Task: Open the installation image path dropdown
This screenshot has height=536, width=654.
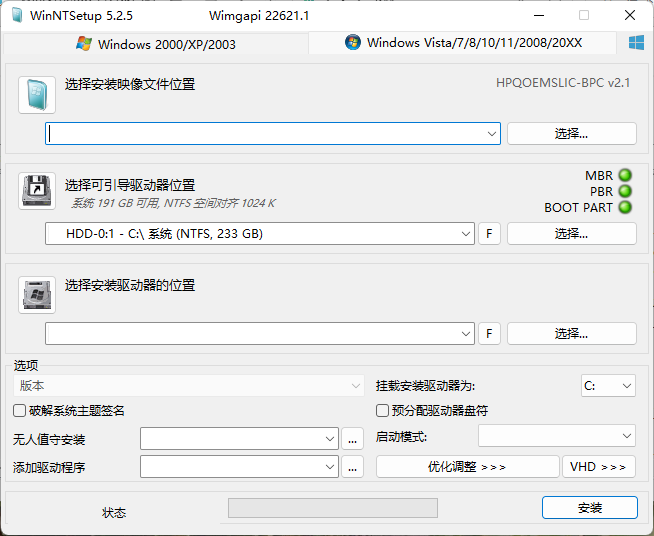Action: pos(491,134)
